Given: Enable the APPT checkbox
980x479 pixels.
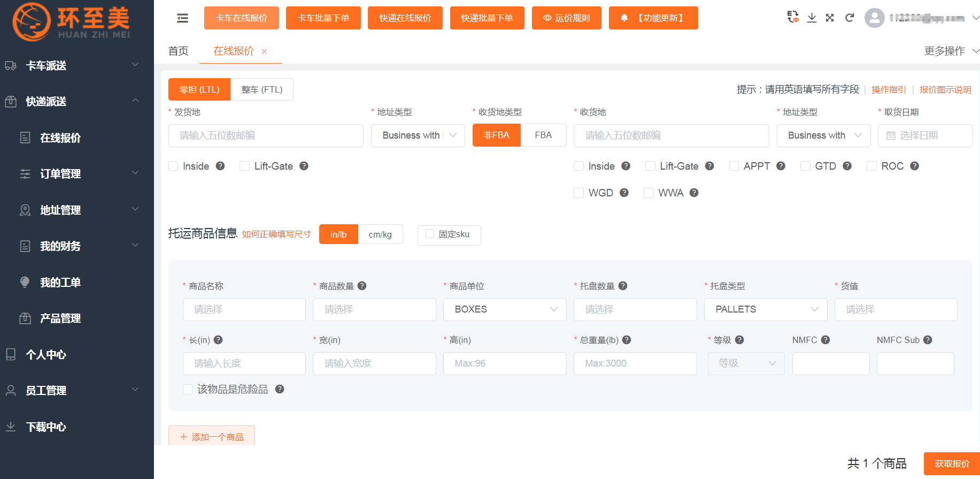Looking at the screenshot, I should [734, 166].
